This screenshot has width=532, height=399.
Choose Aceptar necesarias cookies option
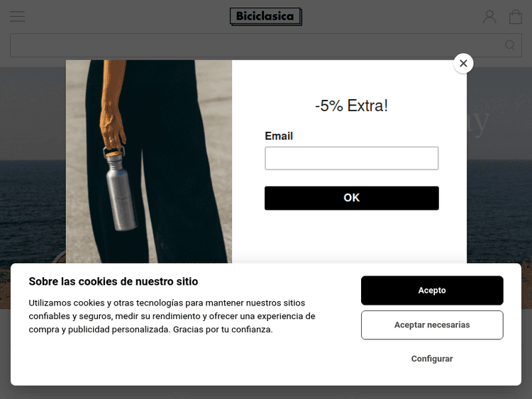click(x=432, y=325)
